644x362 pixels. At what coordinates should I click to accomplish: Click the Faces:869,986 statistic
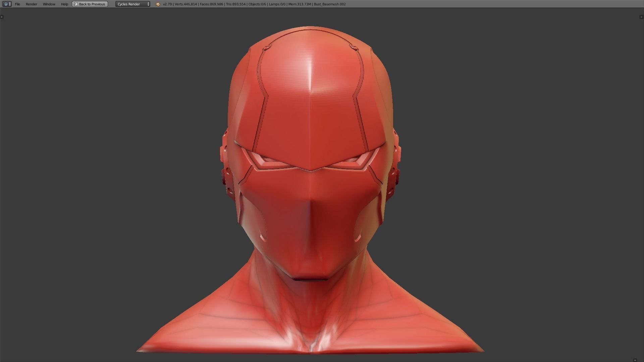[x=211, y=4]
